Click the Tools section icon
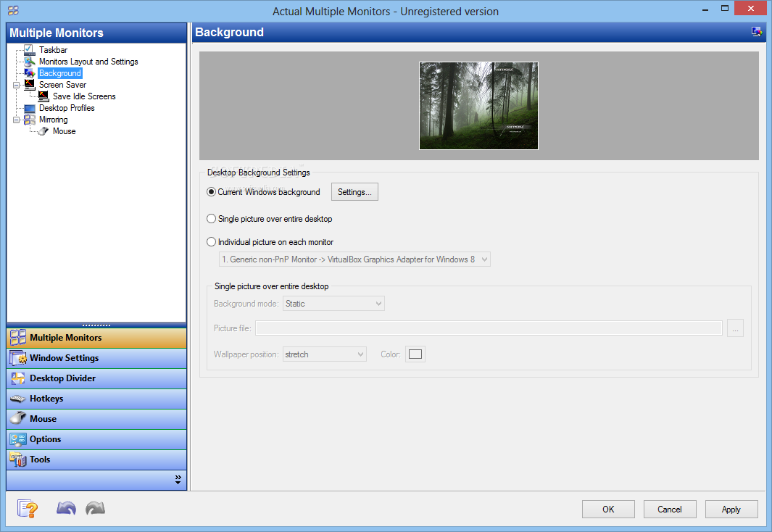Viewport: 772px width, 532px height. click(x=18, y=460)
